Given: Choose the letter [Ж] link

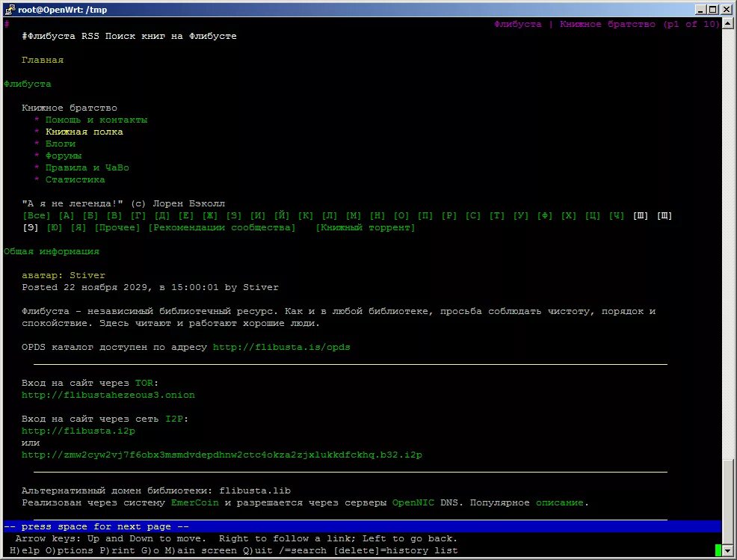Looking at the screenshot, I should [x=210, y=215].
